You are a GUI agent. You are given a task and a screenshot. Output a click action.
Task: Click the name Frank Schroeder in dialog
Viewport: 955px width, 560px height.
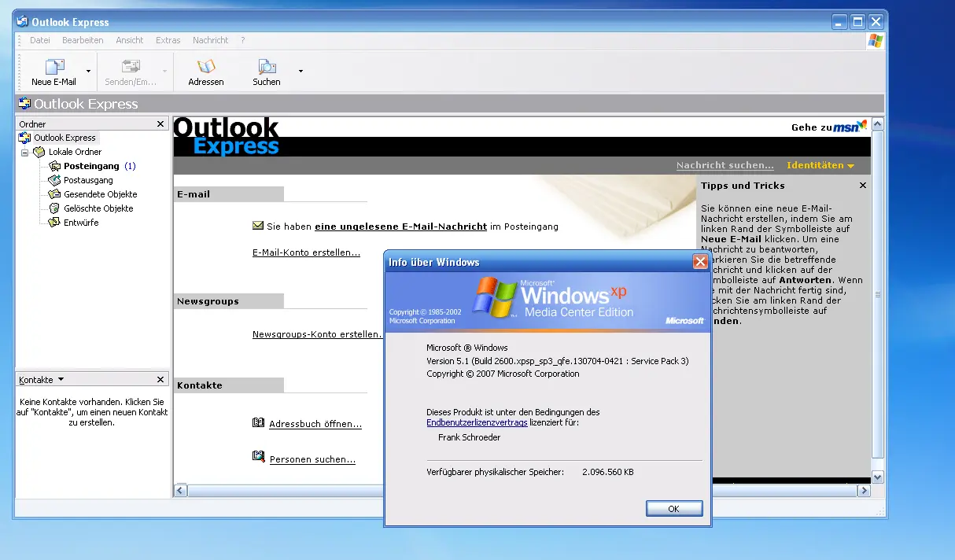click(469, 437)
